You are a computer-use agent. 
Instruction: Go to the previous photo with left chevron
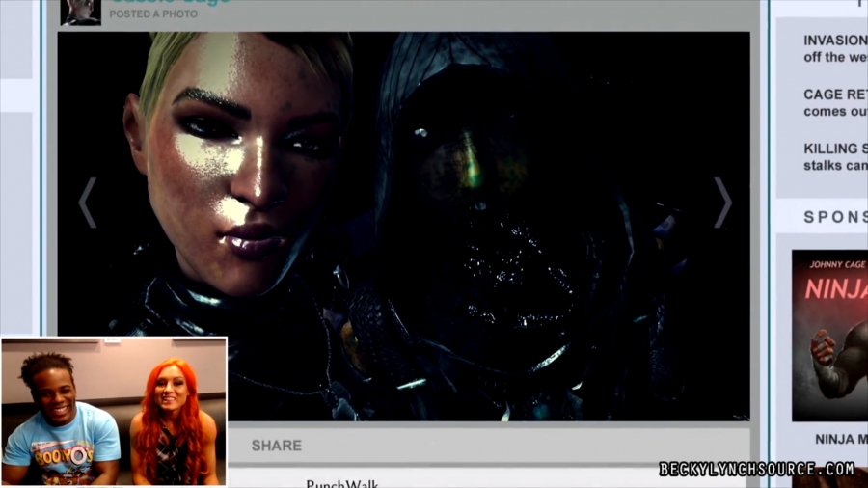coord(88,203)
